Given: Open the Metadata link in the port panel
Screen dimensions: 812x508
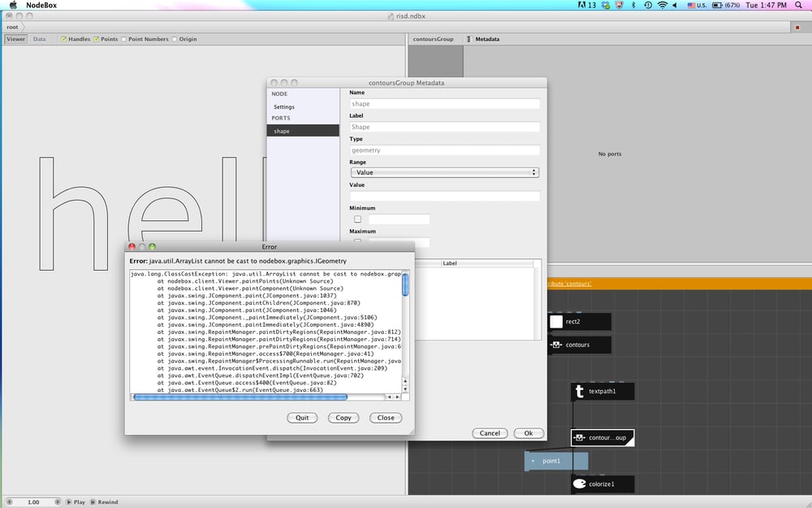Looking at the screenshot, I should click(x=487, y=39).
